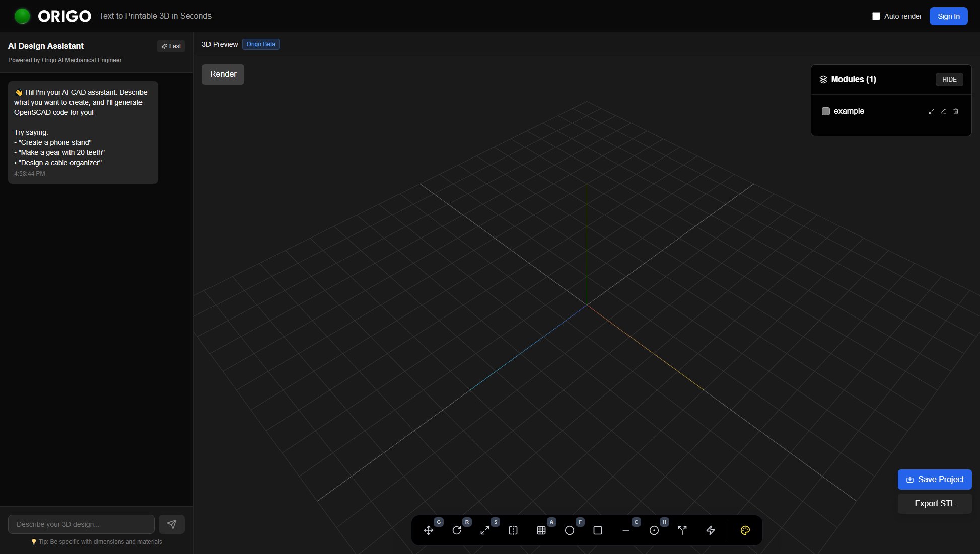Click the lightning quick-render icon in the toolbar
The width and height of the screenshot is (980, 554).
point(710,530)
